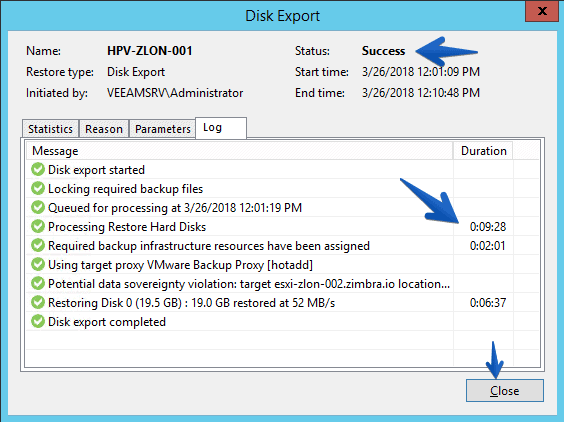The image size is (564, 422).
Task: Click the check icon beside Restoring Disk 0
Action: tap(38, 303)
